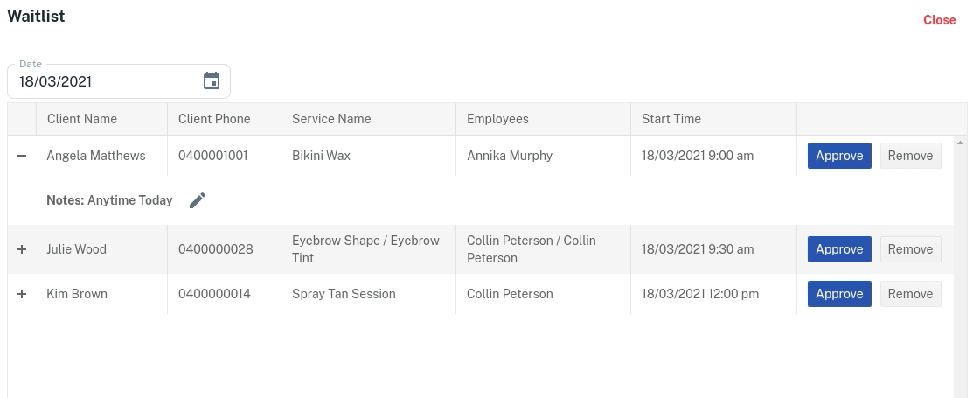
Task: Sort by Service Name column header
Action: [331, 119]
